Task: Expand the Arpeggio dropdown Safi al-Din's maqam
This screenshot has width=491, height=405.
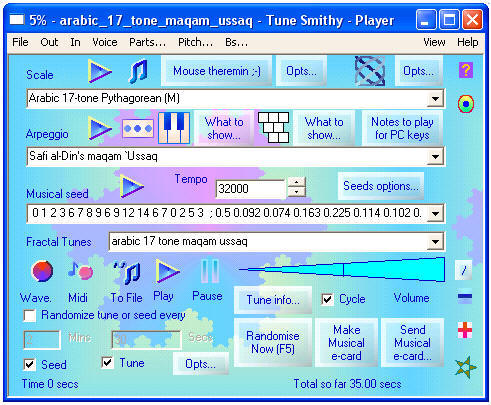Action: click(x=435, y=156)
